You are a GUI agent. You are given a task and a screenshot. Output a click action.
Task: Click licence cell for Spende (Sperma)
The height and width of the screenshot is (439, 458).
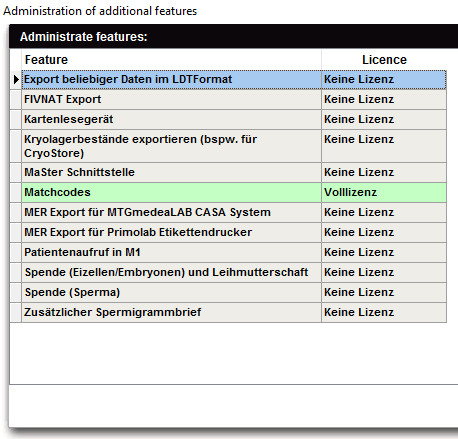coord(384,292)
